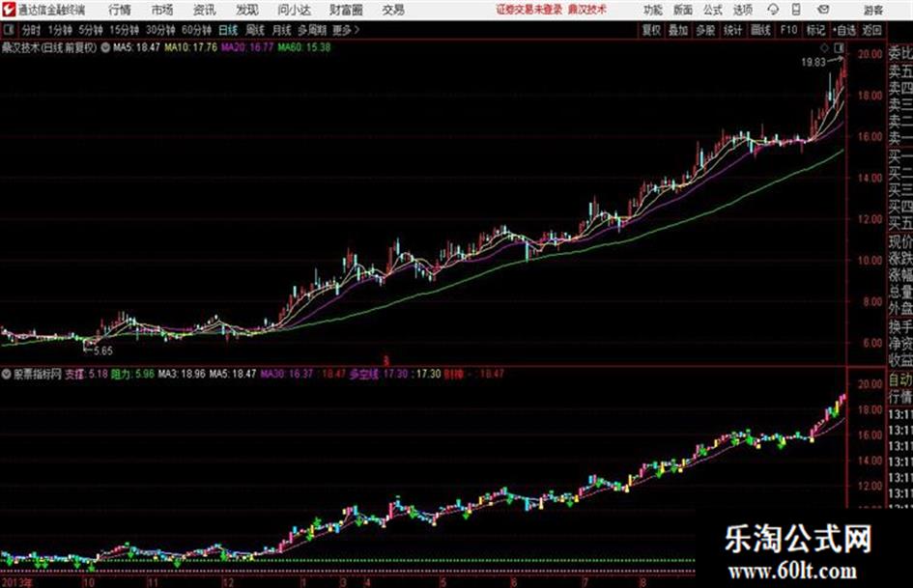Viewport: 913px width, 588px height.
Task: Open the 资讯 menu
Action: (x=205, y=10)
